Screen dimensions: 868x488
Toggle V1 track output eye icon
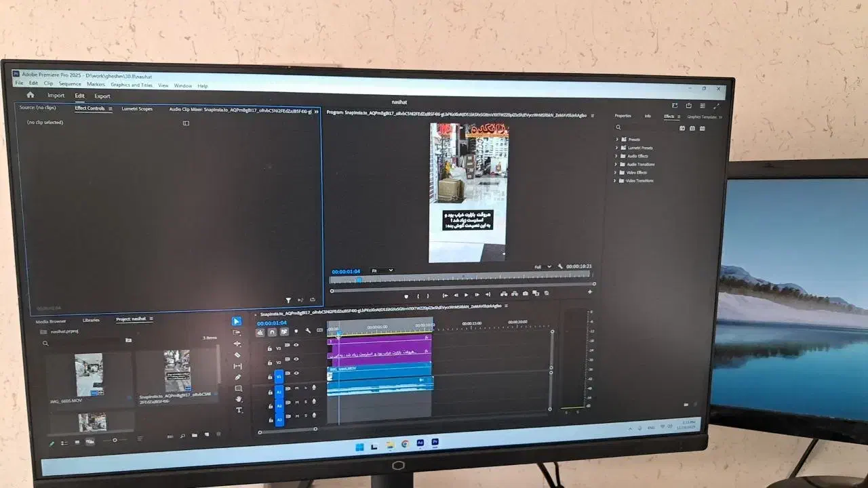pos(296,373)
